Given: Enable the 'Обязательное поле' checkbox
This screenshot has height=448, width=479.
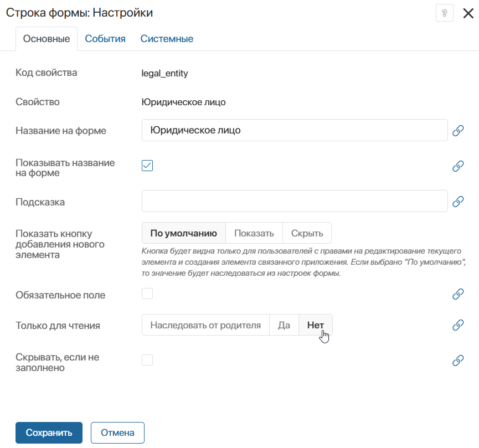Looking at the screenshot, I should (147, 294).
